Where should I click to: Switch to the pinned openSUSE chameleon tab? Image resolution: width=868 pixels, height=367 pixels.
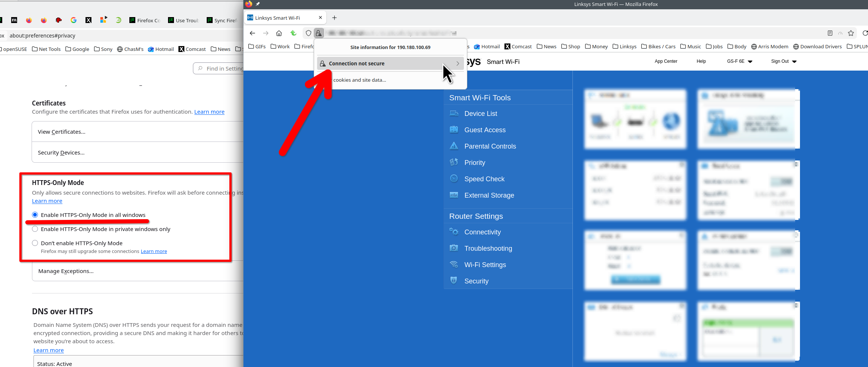point(118,20)
